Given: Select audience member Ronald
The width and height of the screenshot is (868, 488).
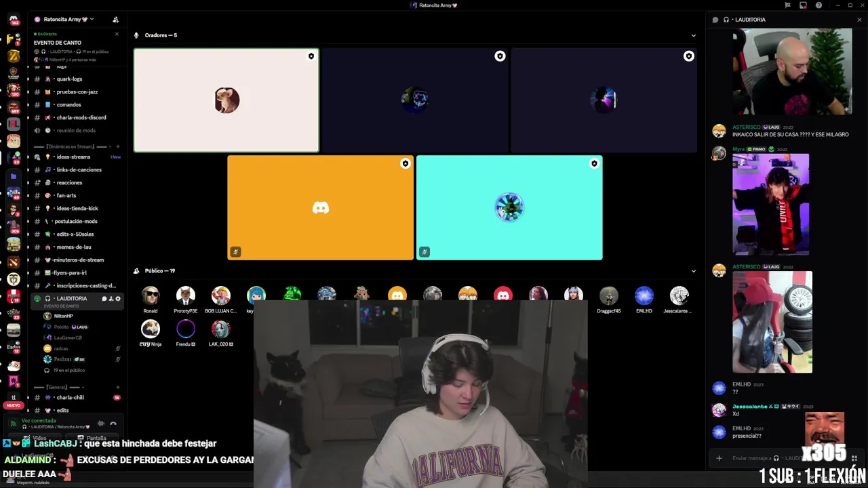Looking at the screenshot, I should tap(151, 300).
